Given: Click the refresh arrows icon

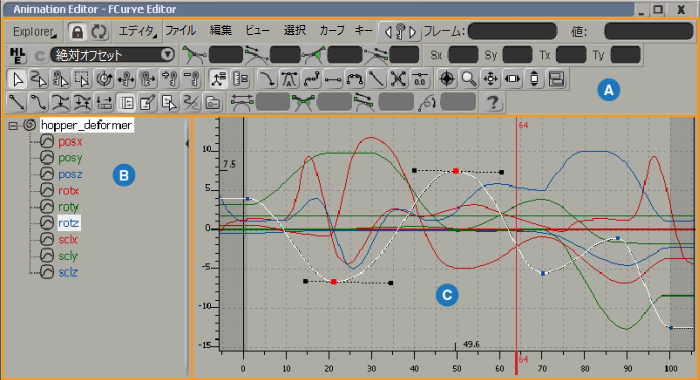Looking at the screenshot, I should click(x=99, y=32).
